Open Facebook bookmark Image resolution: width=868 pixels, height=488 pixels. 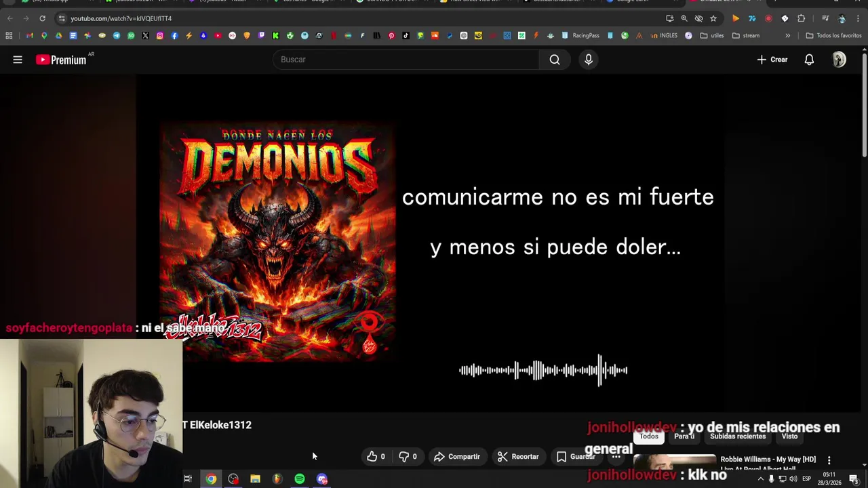174,35
